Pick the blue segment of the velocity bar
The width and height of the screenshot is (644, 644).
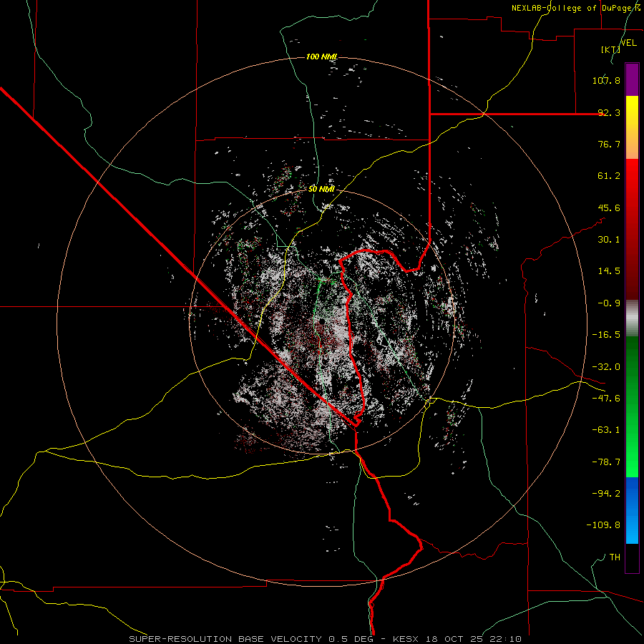[632, 510]
